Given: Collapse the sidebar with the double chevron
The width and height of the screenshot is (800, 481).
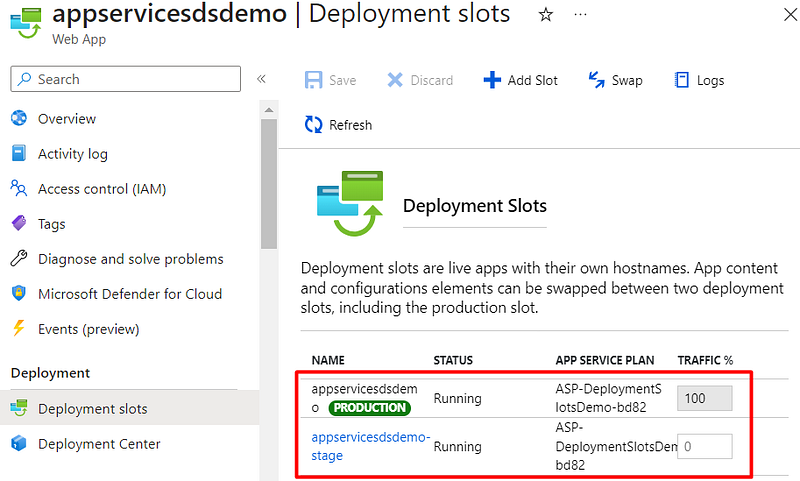Looking at the screenshot, I should click(x=261, y=79).
